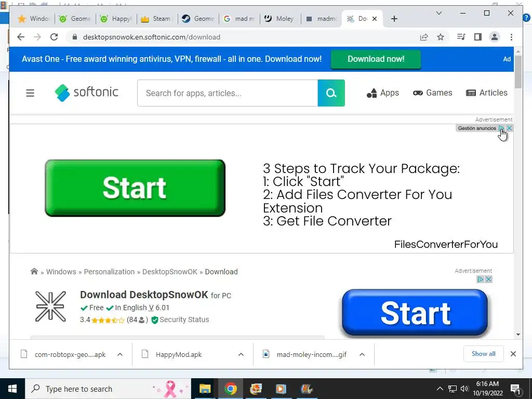Reload the page with the refresh icon
The image size is (532, 399).
[x=54, y=37]
